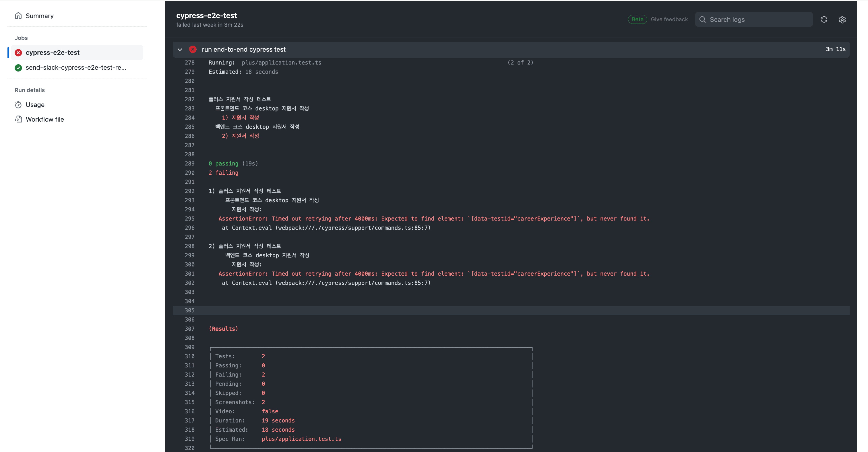The image size is (868, 452).
Task: Re-run jobs with the refresh icon
Action: tap(824, 20)
